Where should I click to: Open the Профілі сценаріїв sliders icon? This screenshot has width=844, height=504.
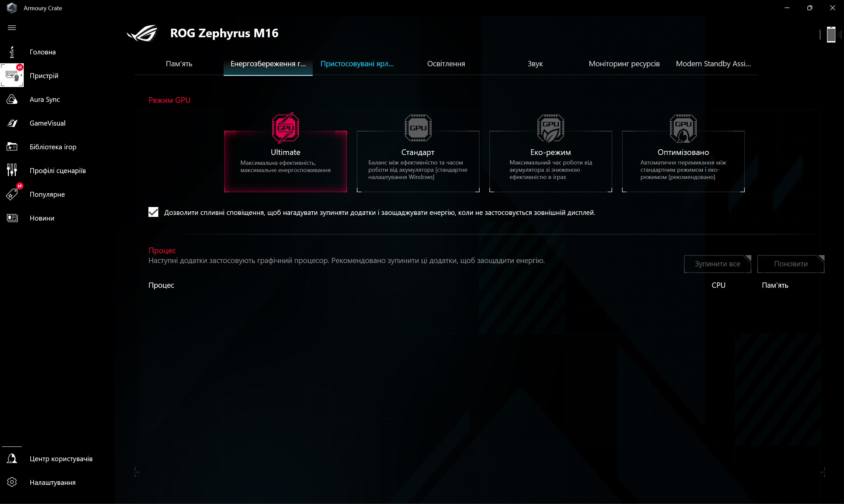click(12, 170)
